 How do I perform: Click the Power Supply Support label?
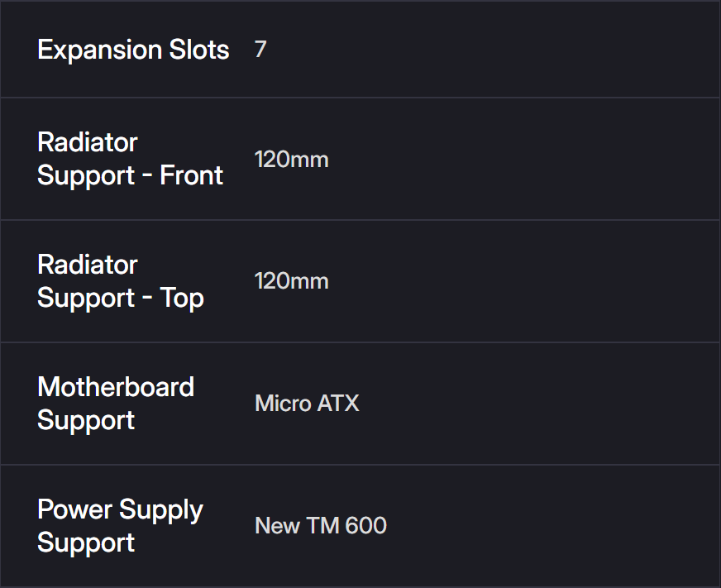pos(120,526)
